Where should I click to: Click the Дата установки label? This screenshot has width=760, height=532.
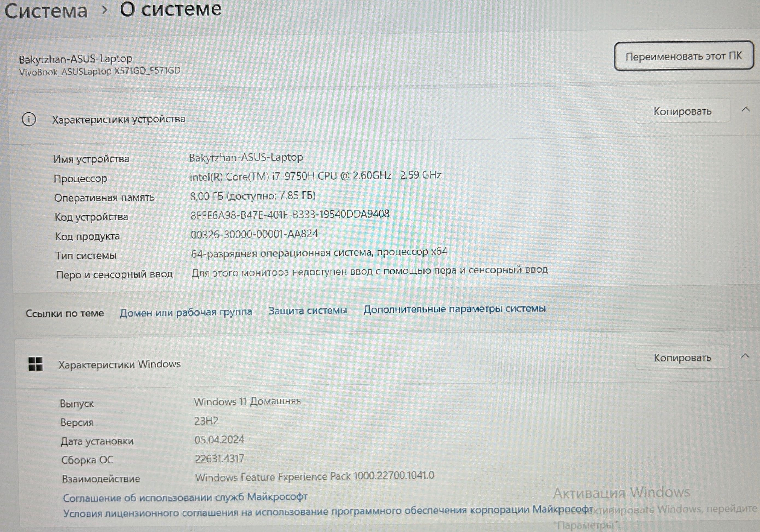click(97, 441)
